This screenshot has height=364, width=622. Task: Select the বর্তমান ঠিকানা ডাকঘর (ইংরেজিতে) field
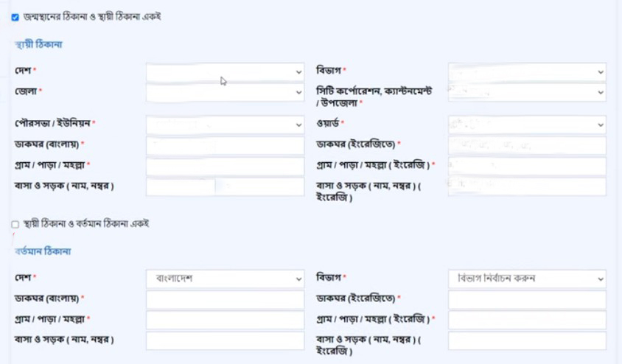(527, 300)
